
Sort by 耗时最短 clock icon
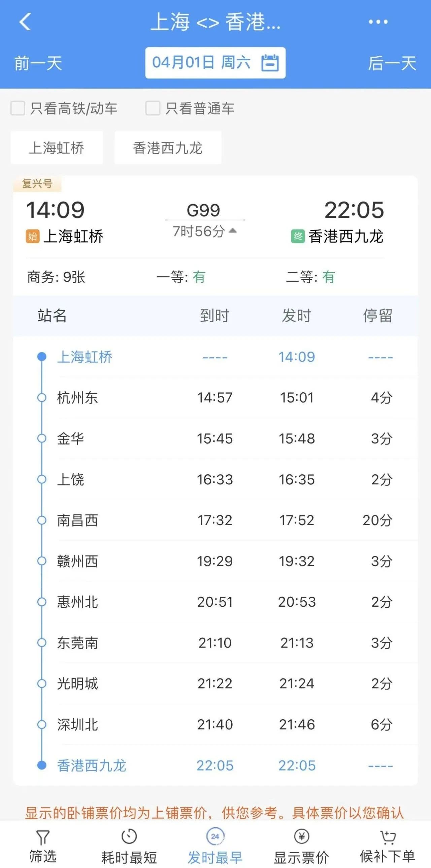coord(129,837)
